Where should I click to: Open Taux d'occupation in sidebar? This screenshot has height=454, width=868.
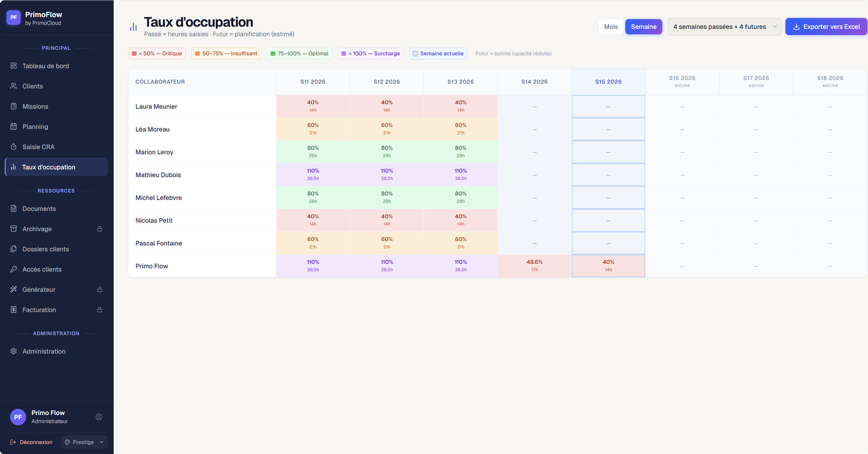click(56, 167)
